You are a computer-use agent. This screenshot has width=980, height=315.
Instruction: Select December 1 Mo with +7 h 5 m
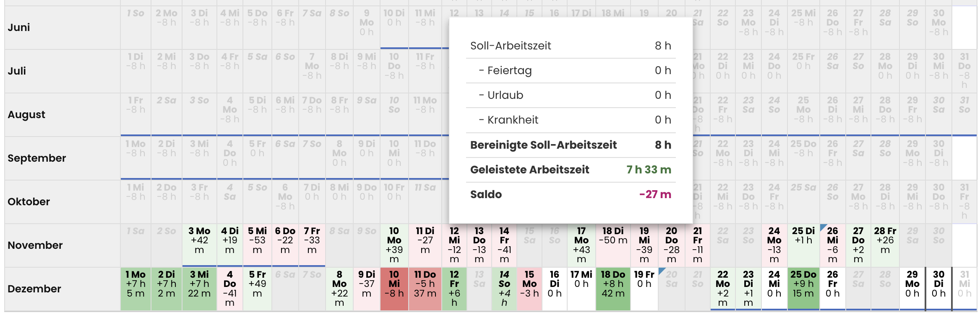click(136, 289)
